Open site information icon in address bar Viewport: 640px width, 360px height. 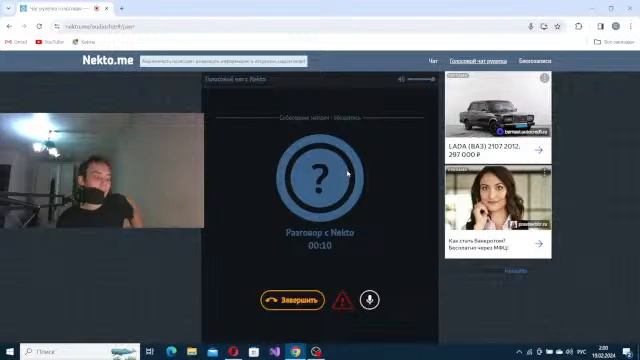pos(56,27)
